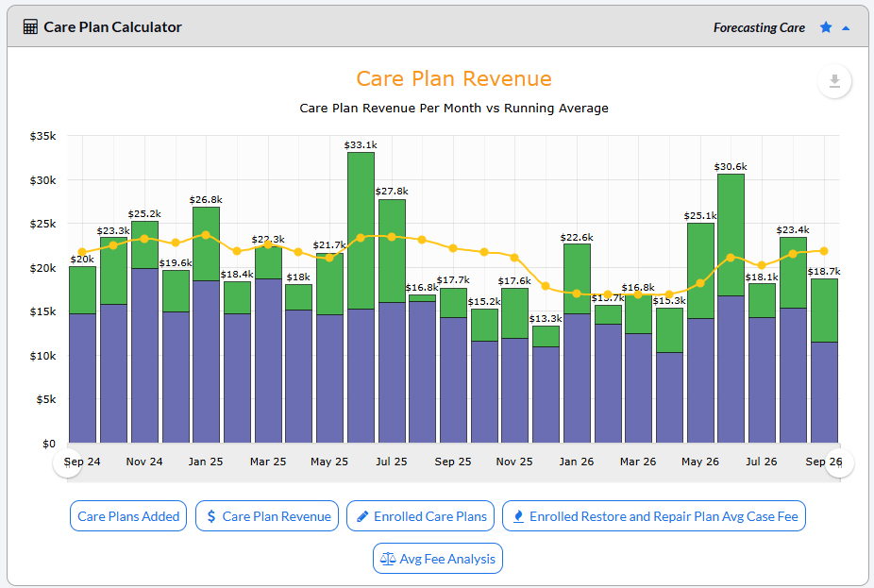This screenshot has height=588, width=874.
Task: Select the $23.4k bar label
Action: [793, 229]
